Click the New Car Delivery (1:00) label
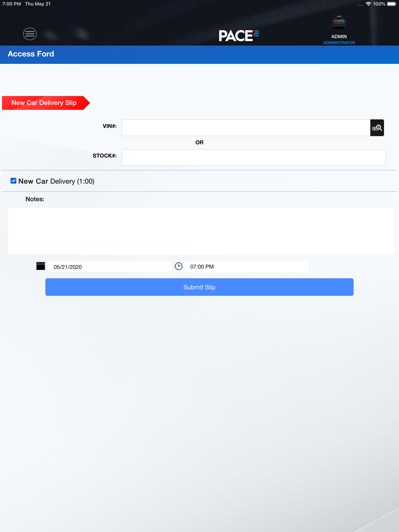This screenshot has width=399, height=532. click(x=56, y=181)
